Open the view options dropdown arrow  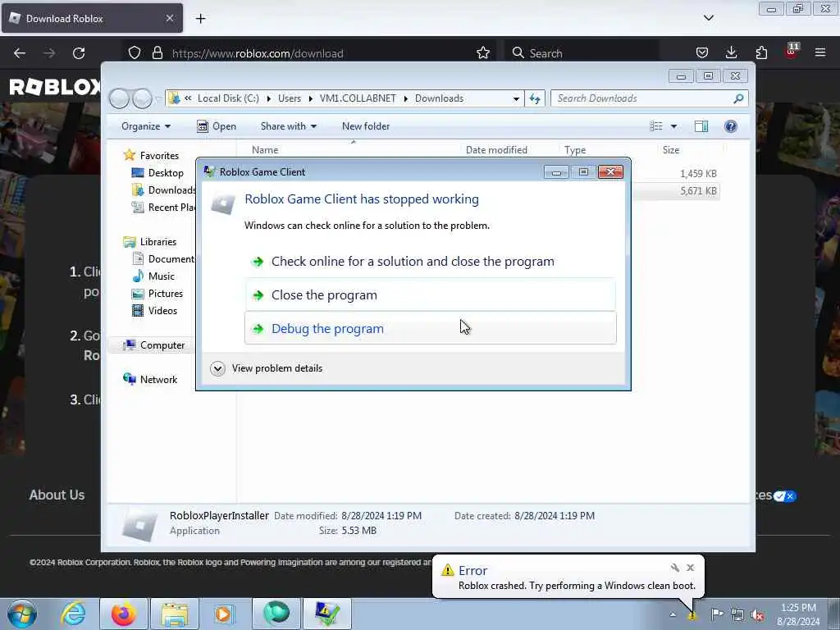(x=673, y=126)
